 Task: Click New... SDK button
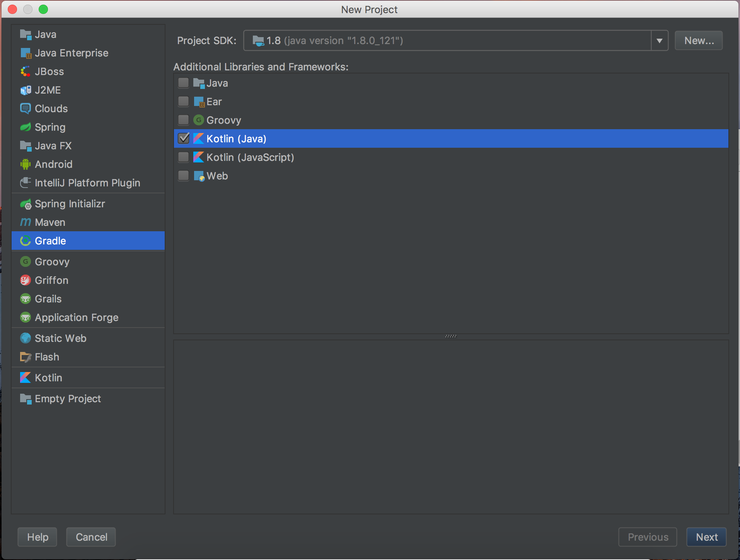(x=699, y=41)
